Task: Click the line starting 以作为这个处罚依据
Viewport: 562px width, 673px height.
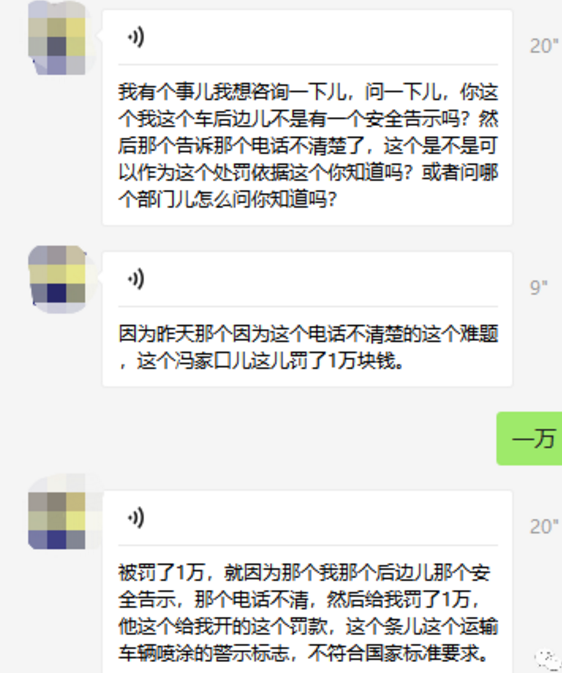Action: [308, 173]
